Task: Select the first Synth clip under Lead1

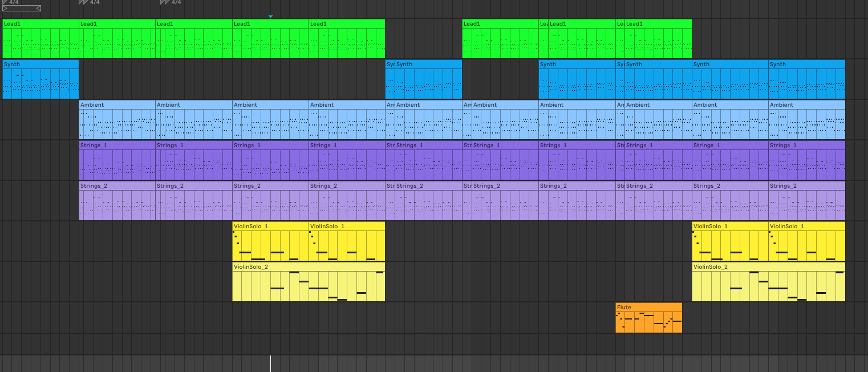Action: tap(40, 79)
